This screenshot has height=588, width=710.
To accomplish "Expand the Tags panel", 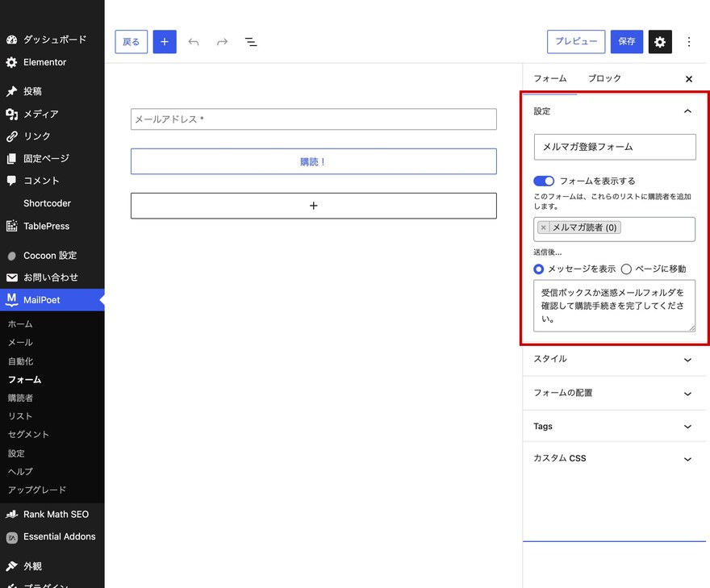I will (x=614, y=427).
